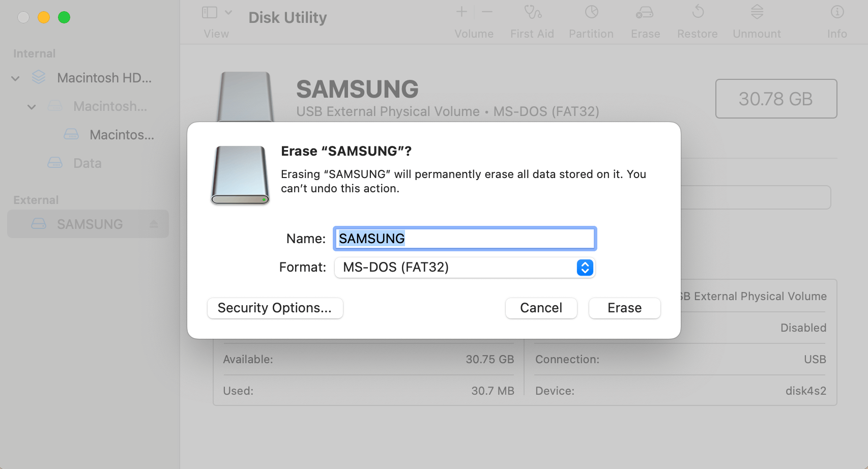Add a new Volume with the plus icon
Image resolution: width=868 pixels, height=469 pixels.
point(460,12)
